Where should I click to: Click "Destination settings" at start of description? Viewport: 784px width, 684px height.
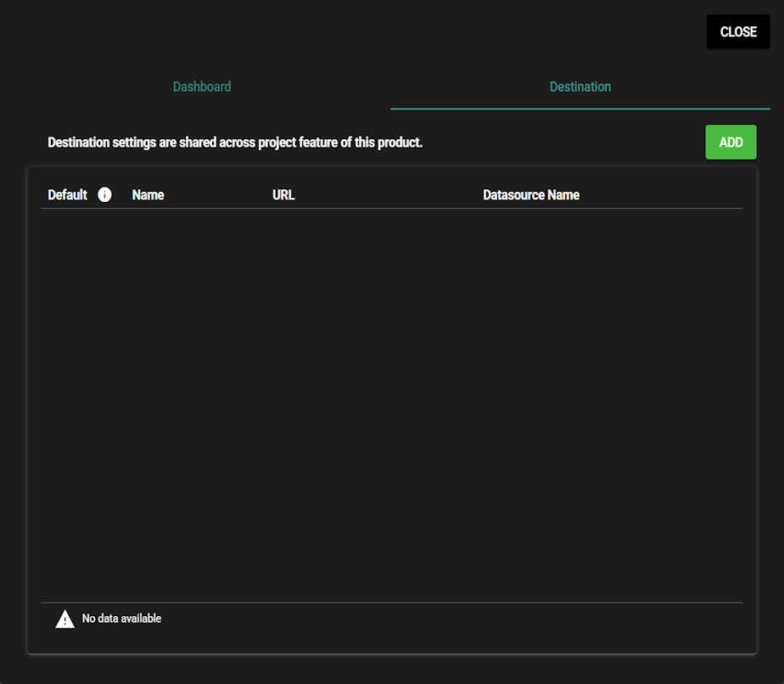[101, 143]
